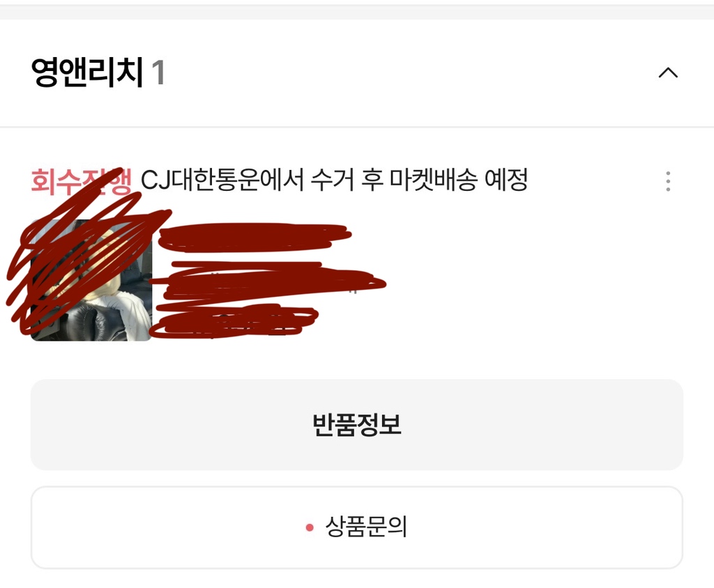Select the 영앤리치 shop name header
The image size is (714, 588).
tap(87, 72)
